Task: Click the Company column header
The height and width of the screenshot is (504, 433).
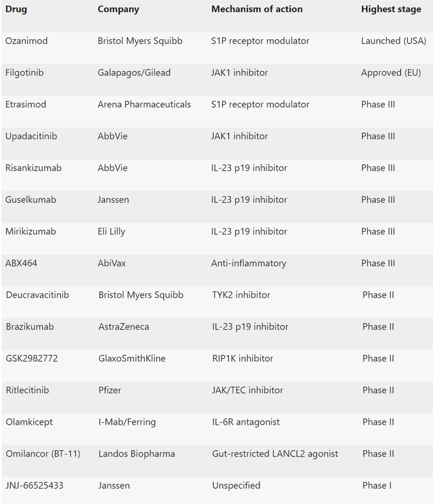Action: 118,9
